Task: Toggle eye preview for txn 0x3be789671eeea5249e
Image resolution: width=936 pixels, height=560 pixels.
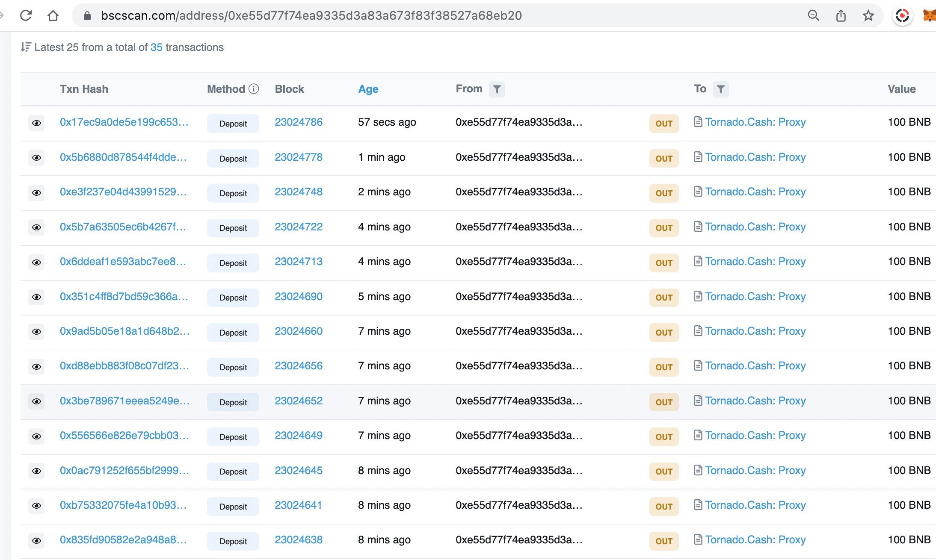Action: point(36,402)
